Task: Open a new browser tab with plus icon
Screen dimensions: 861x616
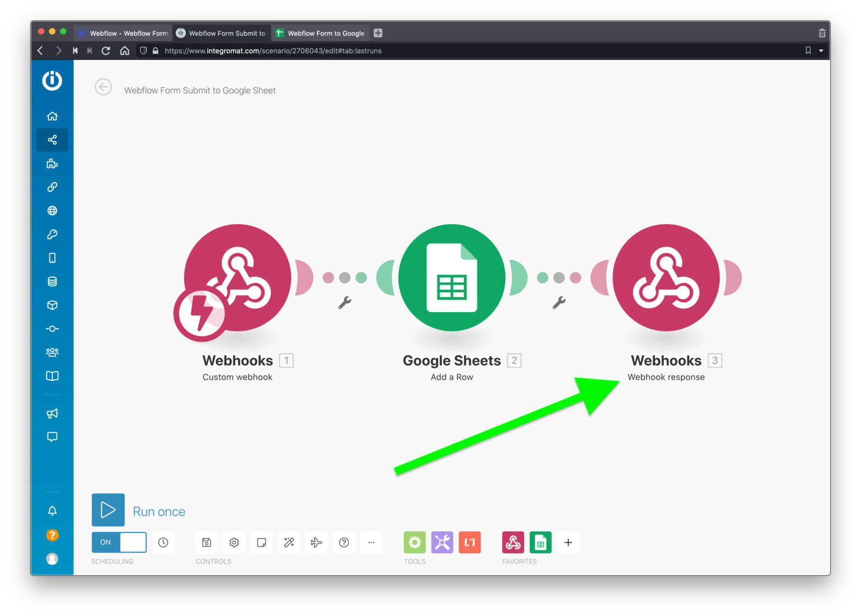Action: click(378, 33)
